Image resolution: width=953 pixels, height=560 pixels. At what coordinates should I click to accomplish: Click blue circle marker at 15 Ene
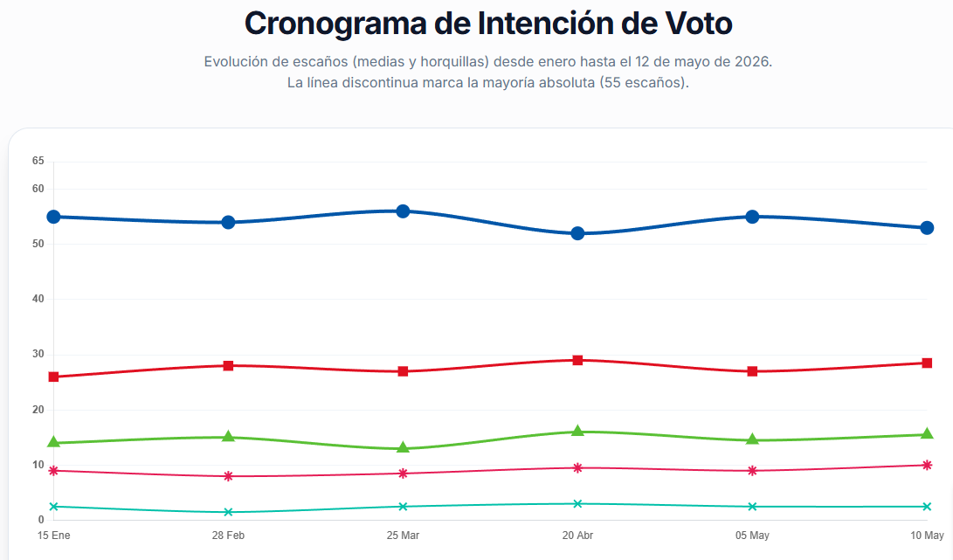pyautogui.click(x=53, y=217)
